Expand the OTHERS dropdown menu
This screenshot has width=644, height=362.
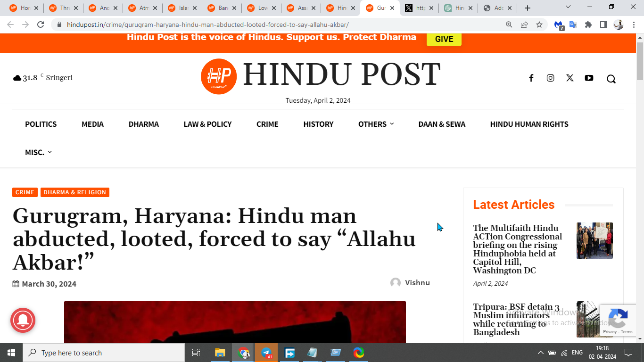[x=376, y=124]
